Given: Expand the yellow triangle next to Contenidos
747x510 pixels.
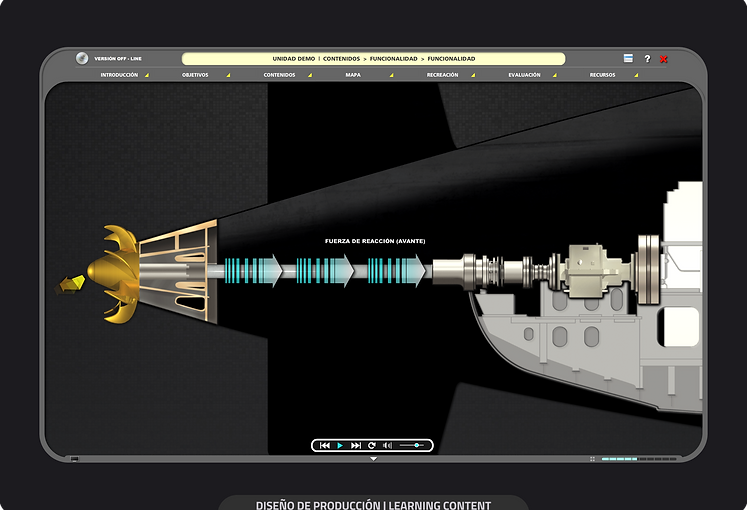Looking at the screenshot, I should click(310, 75).
